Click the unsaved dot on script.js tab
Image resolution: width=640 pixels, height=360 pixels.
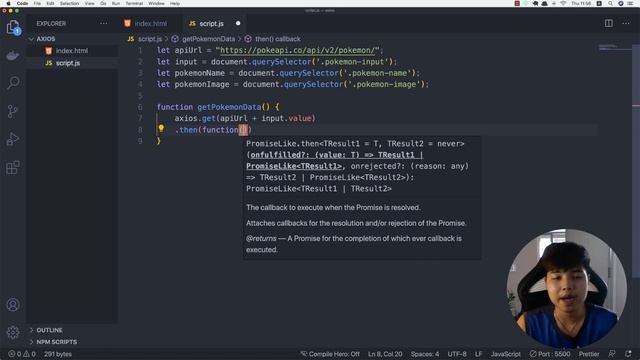tap(238, 23)
